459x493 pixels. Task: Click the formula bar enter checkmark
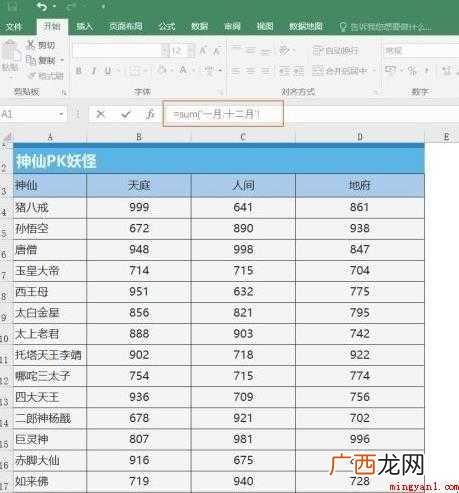(126, 114)
